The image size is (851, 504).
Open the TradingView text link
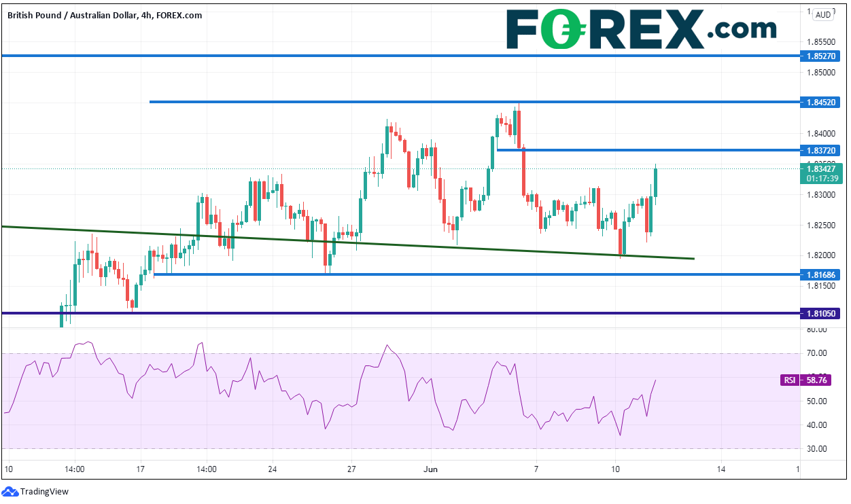(x=44, y=491)
